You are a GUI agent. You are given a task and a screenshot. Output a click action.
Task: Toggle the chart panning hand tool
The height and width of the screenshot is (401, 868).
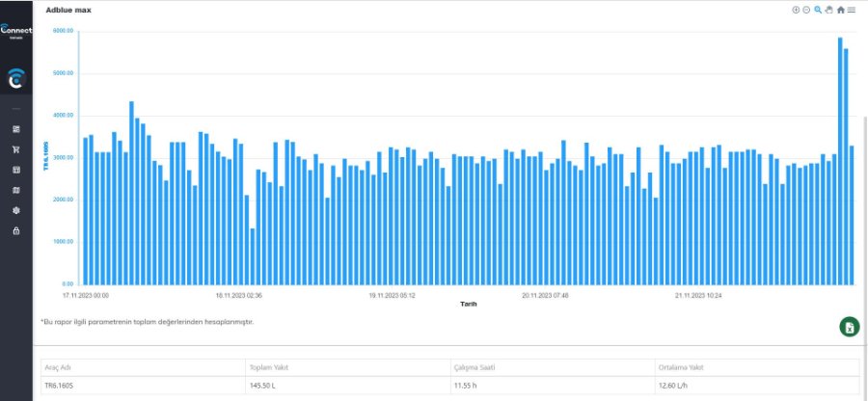pyautogui.click(x=828, y=10)
